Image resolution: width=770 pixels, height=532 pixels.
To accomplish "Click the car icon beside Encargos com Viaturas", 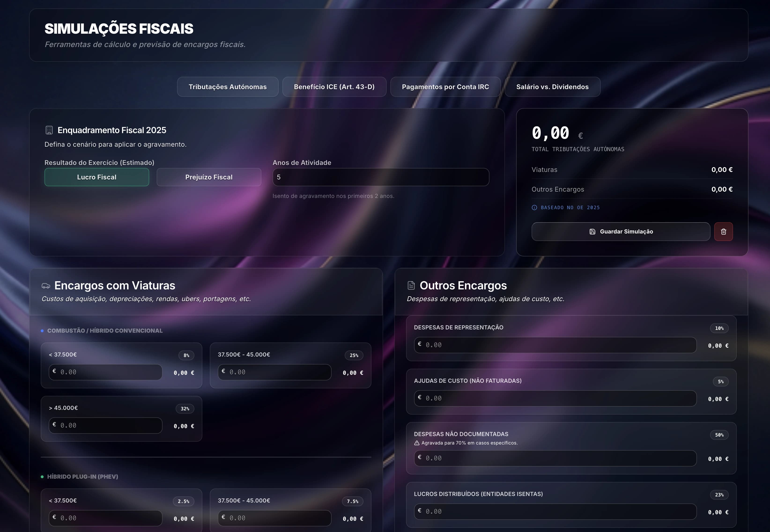I will [46, 286].
